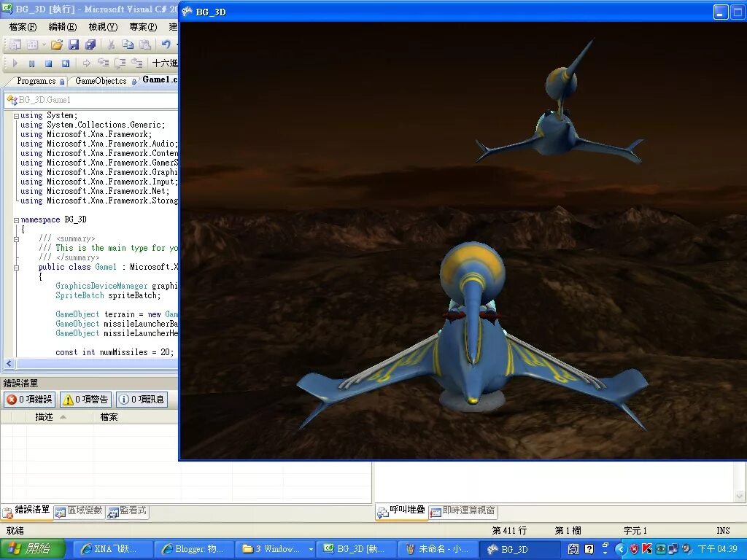
Task: Click the 'const int numMissiles = 20;' line
Action: click(115, 352)
